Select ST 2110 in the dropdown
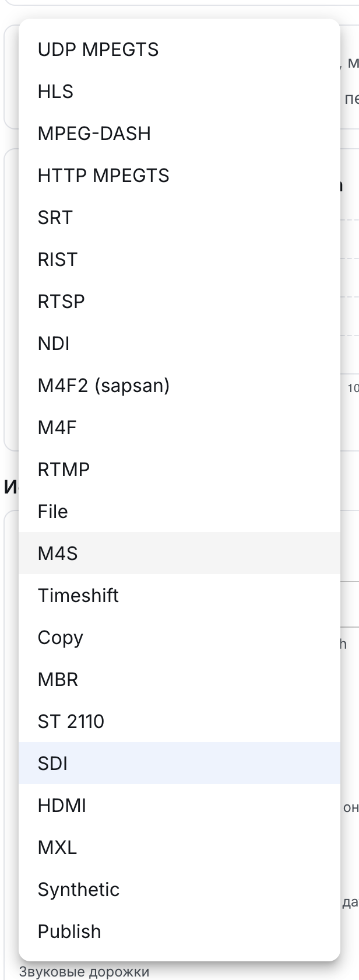This screenshot has width=359, height=980. coord(179,722)
